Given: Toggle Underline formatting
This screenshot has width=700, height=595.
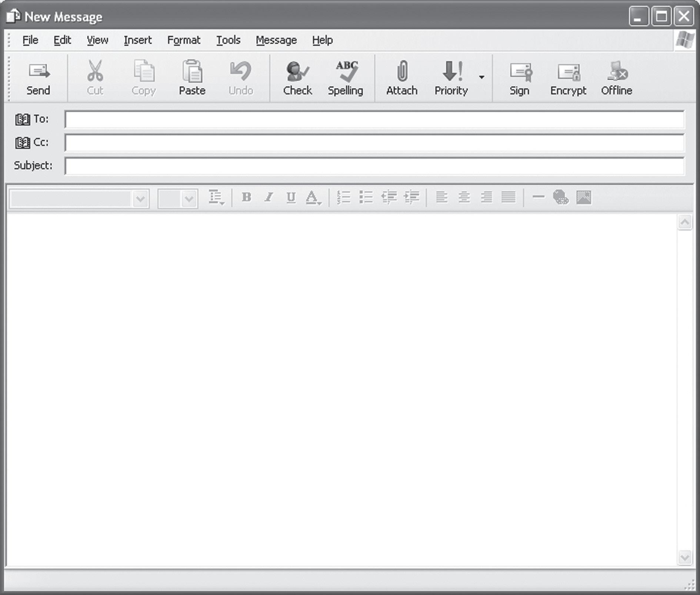Looking at the screenshot, I should (291, 197).
